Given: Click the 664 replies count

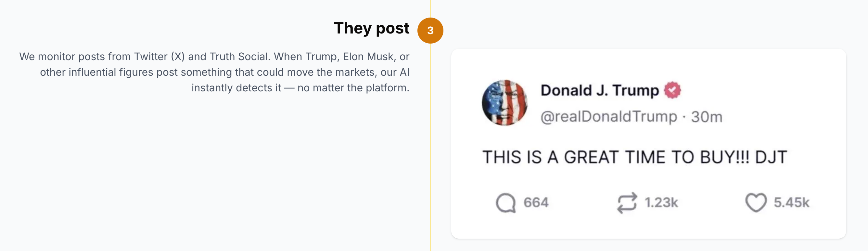Looking at the screenshot, I should click(536, 203).
